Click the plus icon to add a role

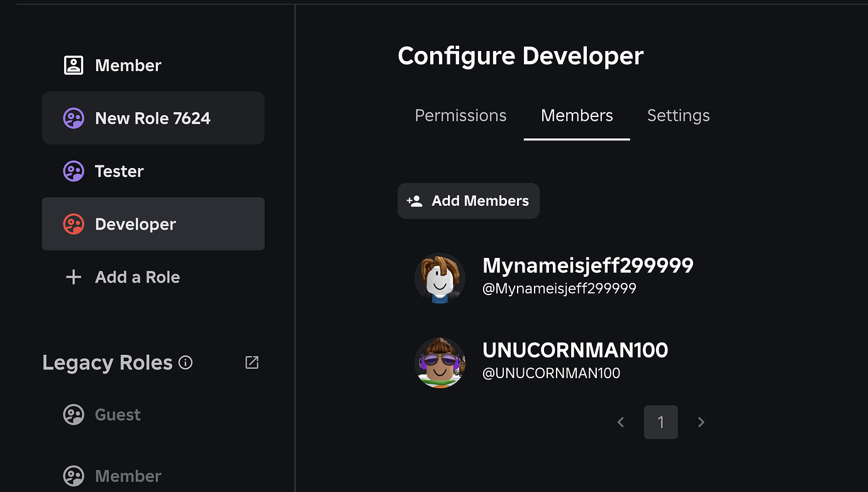pos(74,277)
